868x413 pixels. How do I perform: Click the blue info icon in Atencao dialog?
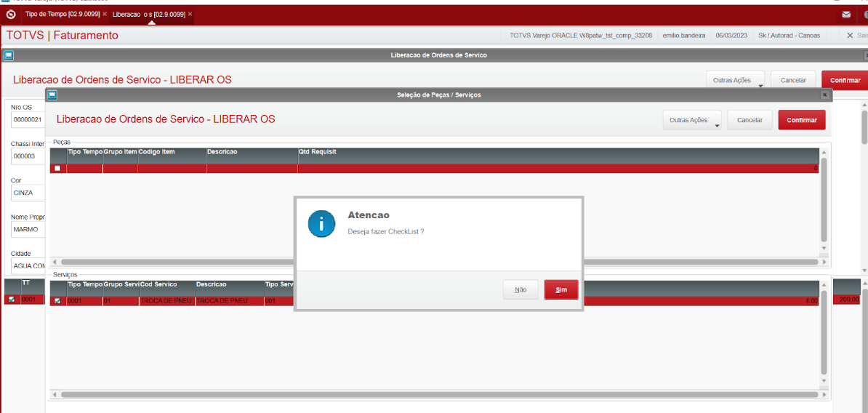(321, 224)
